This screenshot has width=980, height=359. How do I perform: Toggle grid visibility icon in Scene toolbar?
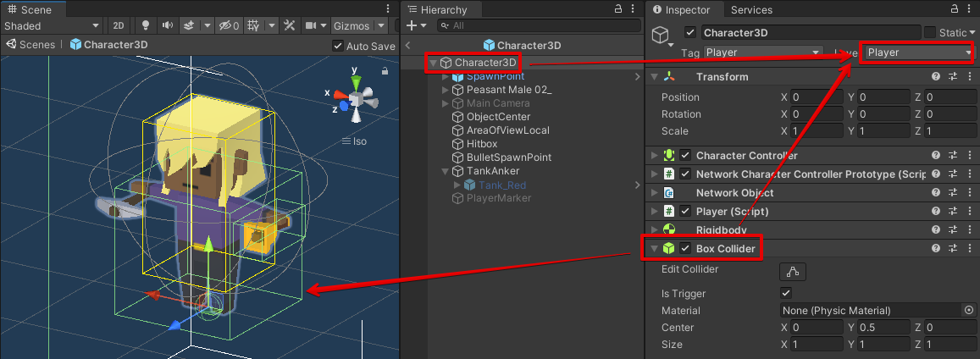(x=253, y=25)
